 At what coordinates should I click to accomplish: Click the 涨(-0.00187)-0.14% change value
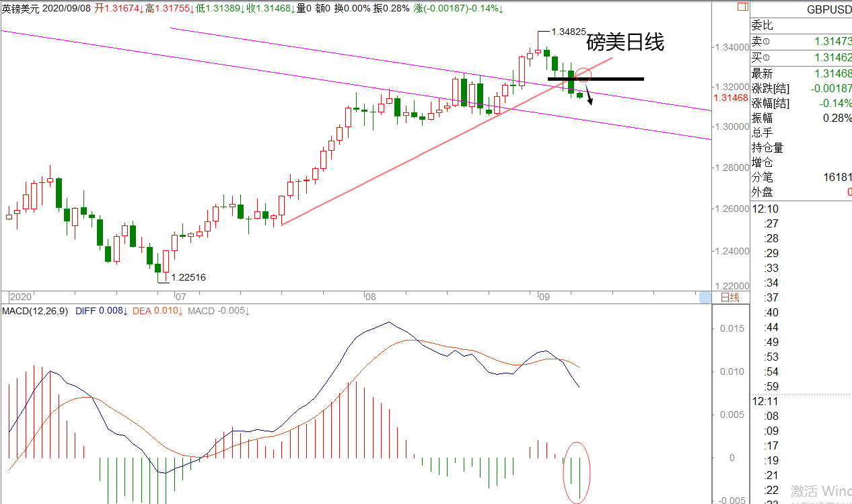click(459, 9)
